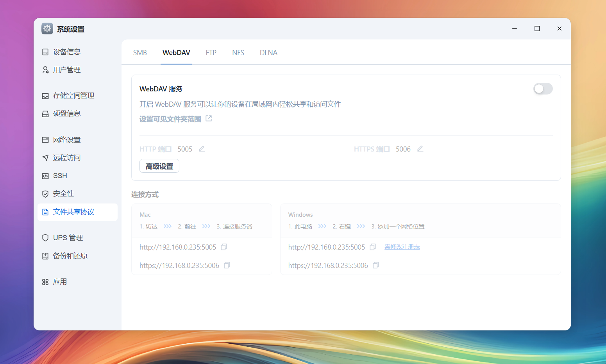Open the 应用 section
Image resolution: width=606 pixels, height=364 pixels.
click(77, 282)
